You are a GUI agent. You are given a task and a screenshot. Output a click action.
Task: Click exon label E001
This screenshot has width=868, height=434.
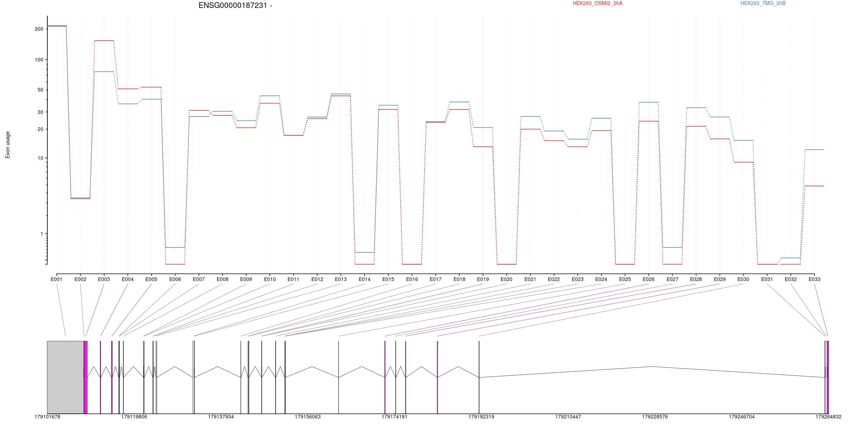56,279
